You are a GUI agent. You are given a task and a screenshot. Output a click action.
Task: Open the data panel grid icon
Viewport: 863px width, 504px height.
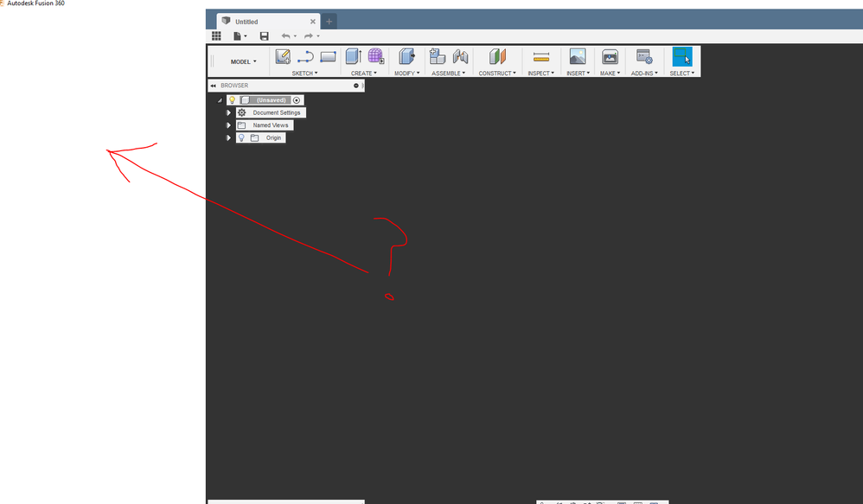coord(216,35)
